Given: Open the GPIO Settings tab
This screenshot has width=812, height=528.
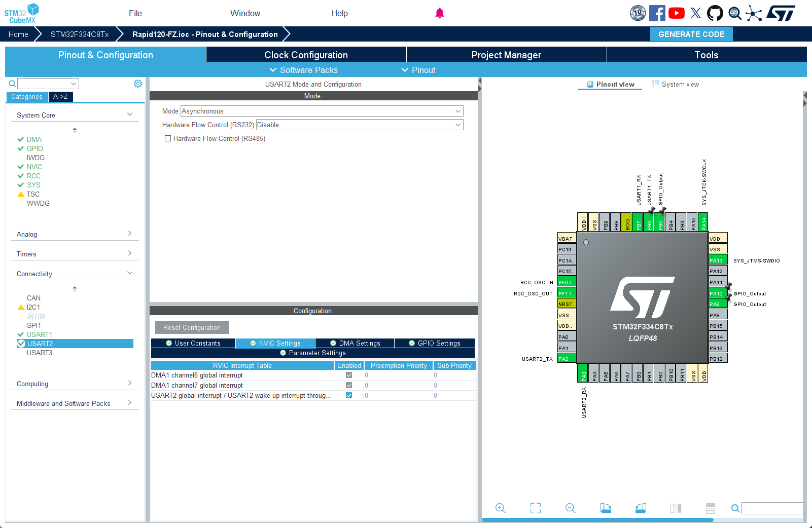Looking at the screenshot, I should [x=435, y=343].
